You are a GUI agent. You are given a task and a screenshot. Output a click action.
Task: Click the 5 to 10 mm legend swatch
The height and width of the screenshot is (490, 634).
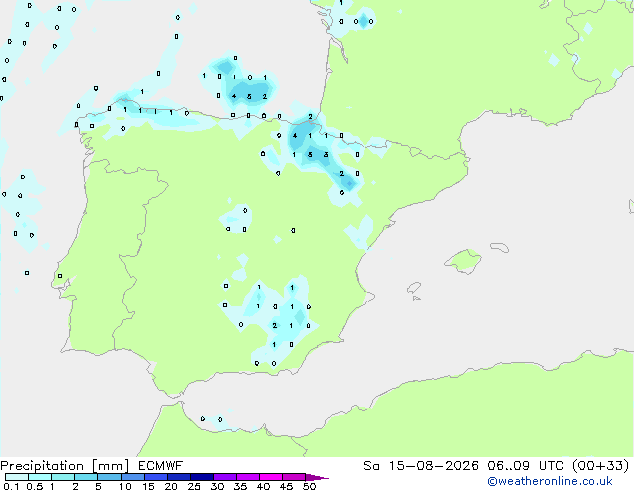(109, 477)
